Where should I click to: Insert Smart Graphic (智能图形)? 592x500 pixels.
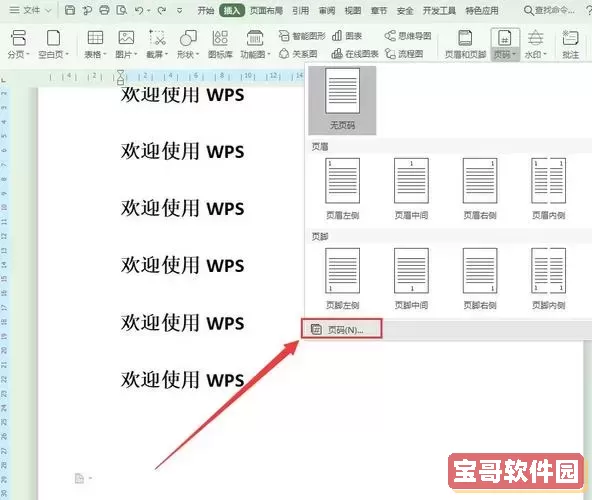tap(302, 36)
